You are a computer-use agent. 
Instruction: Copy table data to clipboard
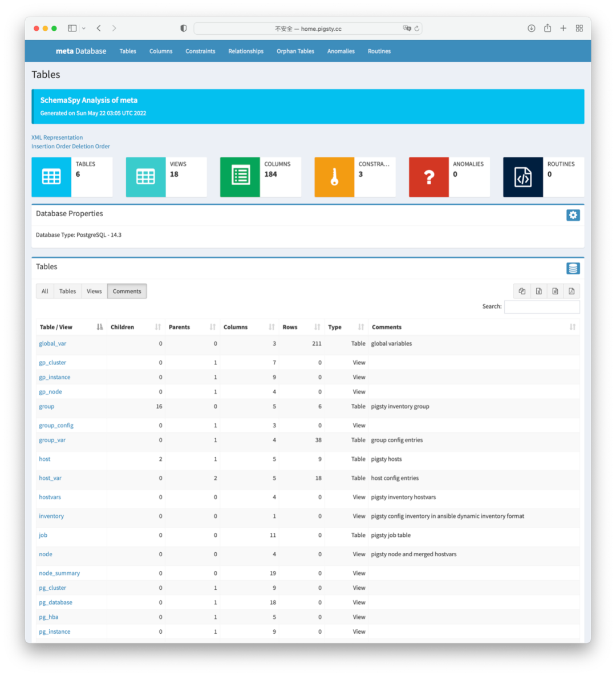click(x=522, y=292)
